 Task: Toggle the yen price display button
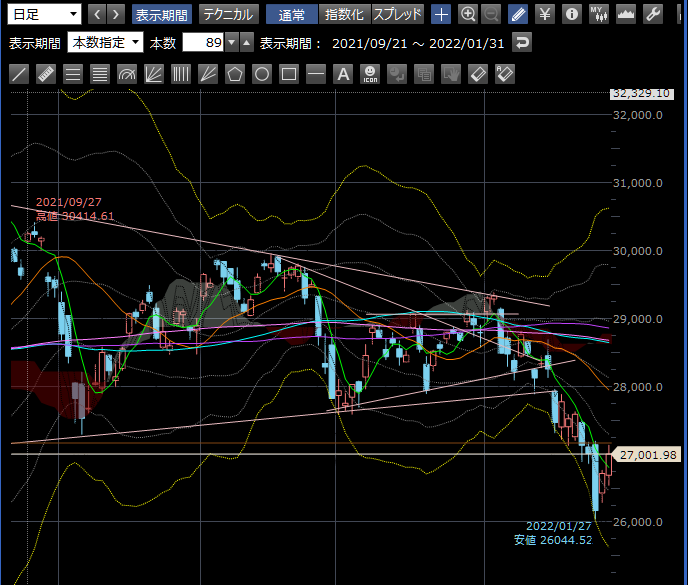click(544, 14)
